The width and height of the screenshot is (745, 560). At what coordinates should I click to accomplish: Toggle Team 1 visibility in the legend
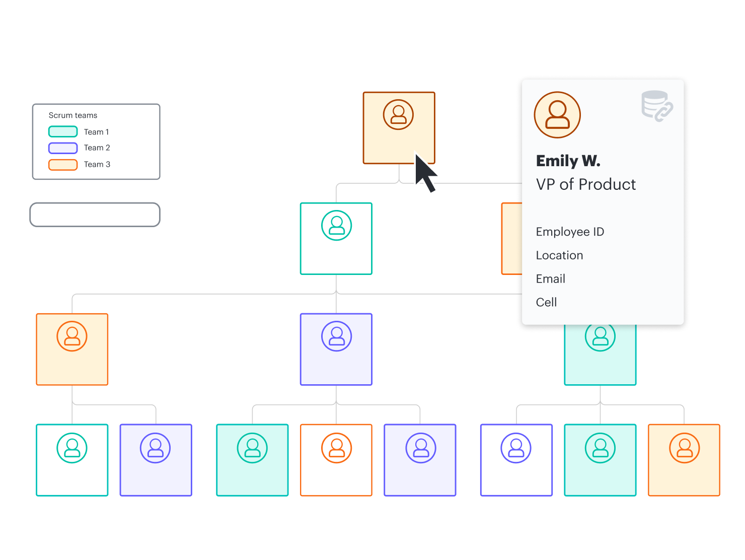coord(62,131)
